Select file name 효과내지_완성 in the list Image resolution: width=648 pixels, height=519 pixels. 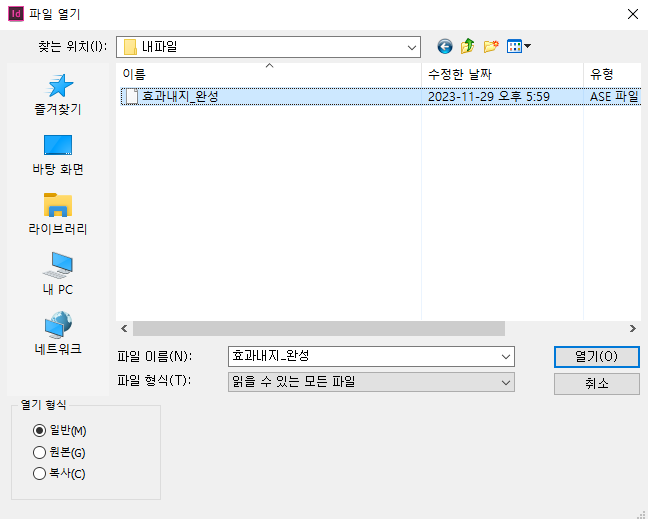pos(180,97)
